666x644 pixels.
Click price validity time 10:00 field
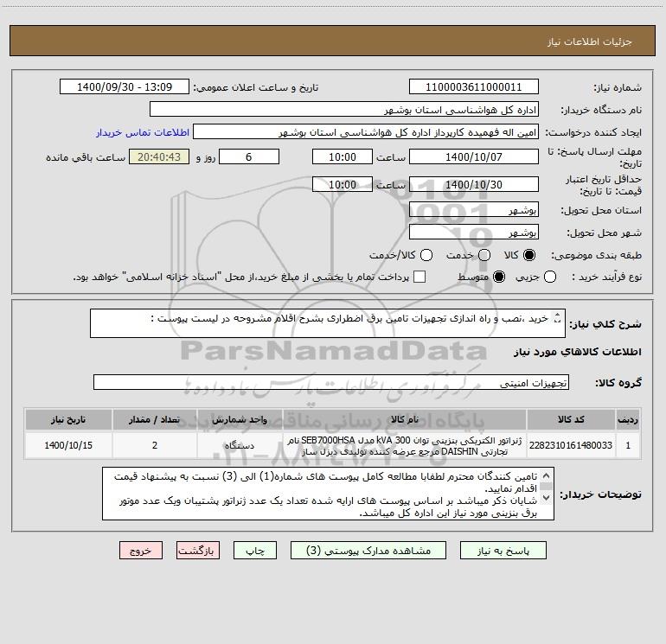tap(343, 185)
